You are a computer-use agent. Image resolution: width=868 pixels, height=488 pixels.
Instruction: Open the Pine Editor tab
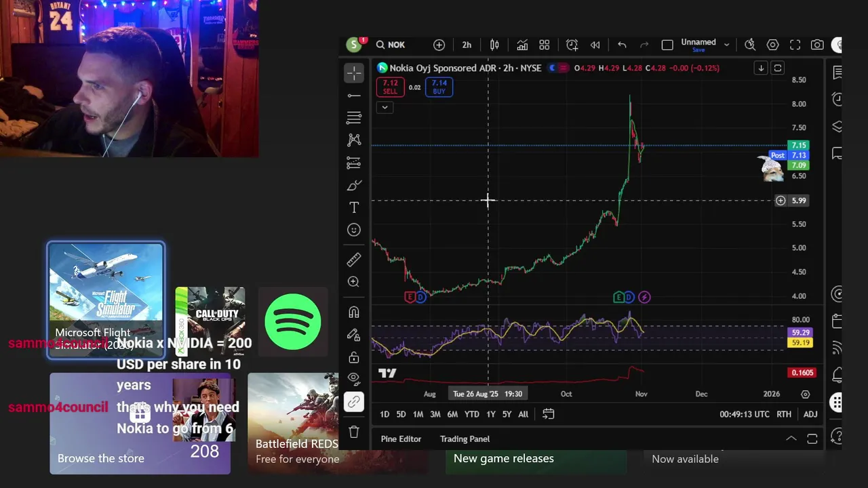coord(401,439)
